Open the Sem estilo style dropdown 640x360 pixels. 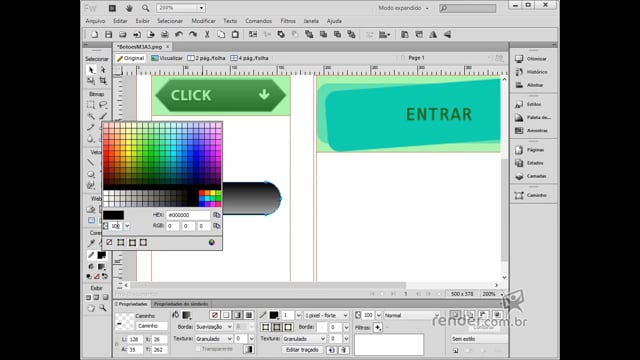tap(479, 339)
